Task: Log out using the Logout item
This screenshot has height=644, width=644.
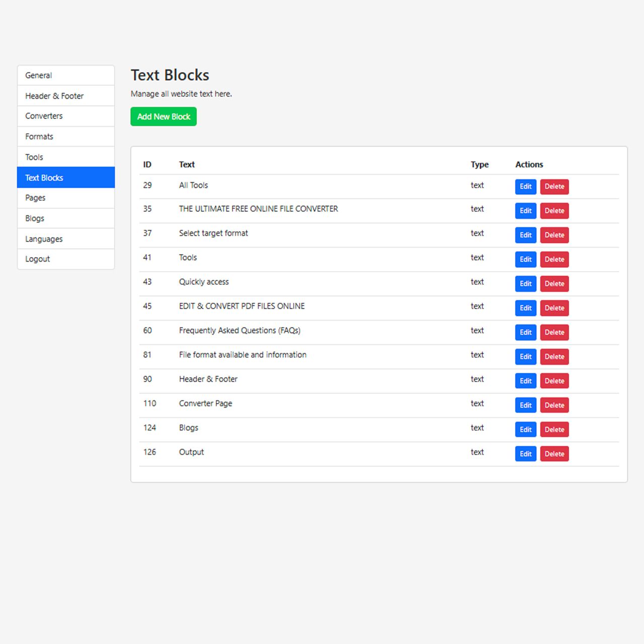Action: tap(66, 259)
